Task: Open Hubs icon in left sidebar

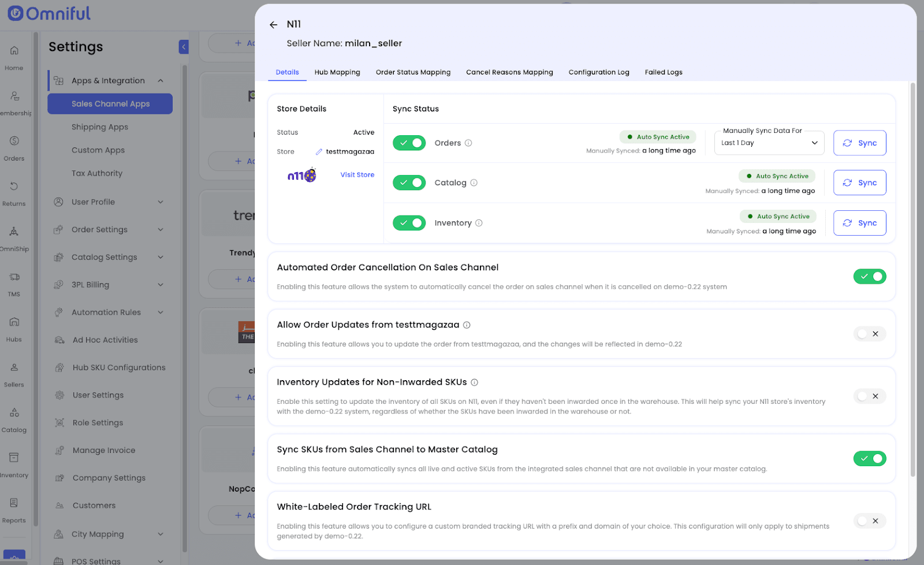Action: coord(14,329)
